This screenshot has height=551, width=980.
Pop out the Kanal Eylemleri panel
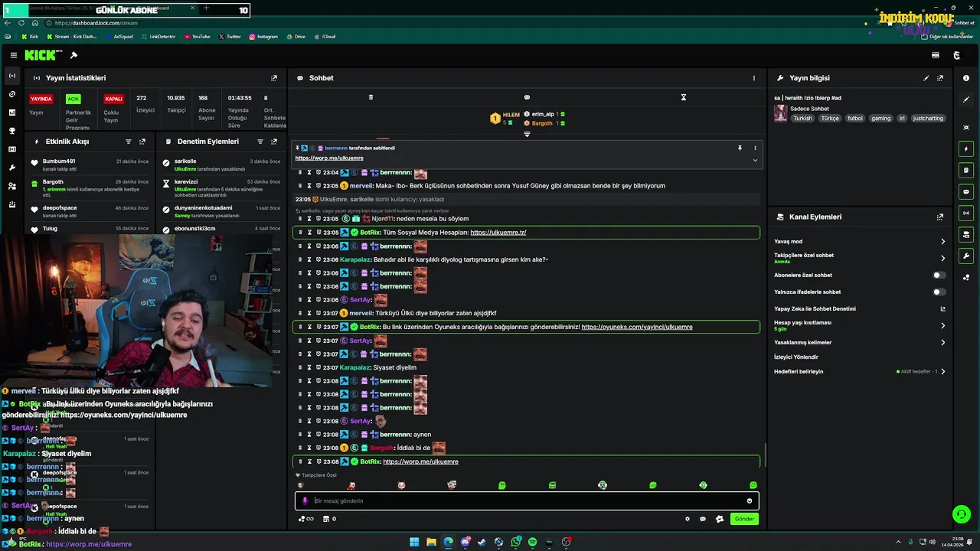click(x=940, y=217)
